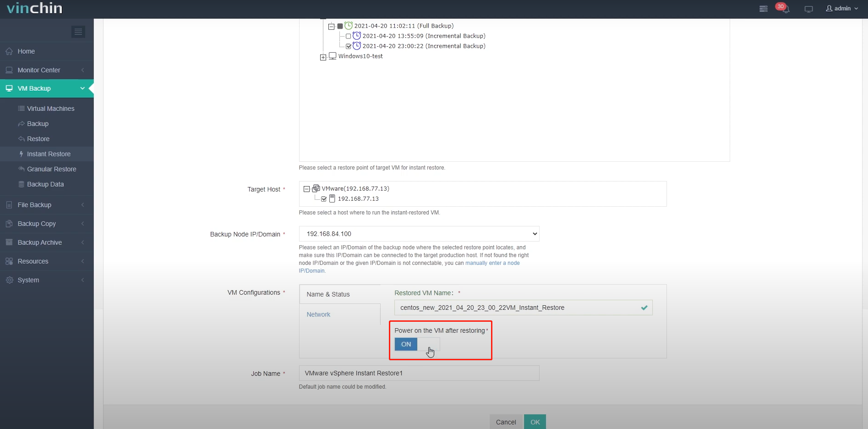This screenshot has height=429, width=868.
Task: Click the Backup Data database icon
Action: 21,184
